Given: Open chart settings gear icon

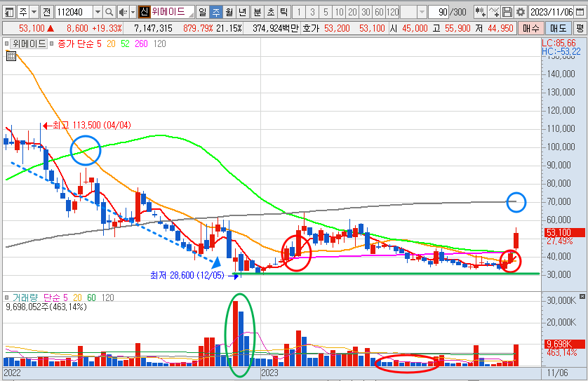Looking at the screenshot, I should pyautogui.click(x=521, y=13).
